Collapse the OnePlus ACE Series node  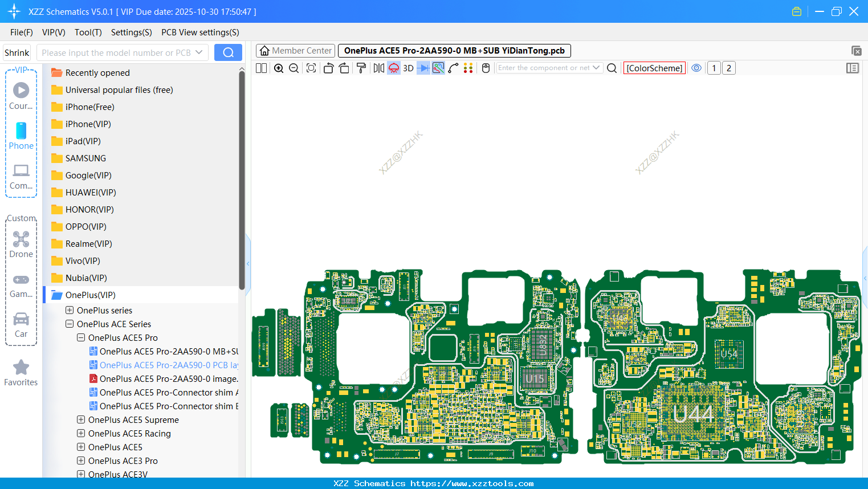pos(70,324)
